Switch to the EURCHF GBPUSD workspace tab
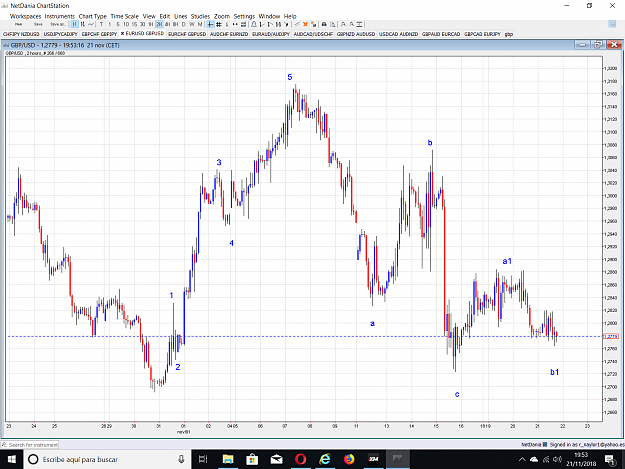Screen dimensions: 625x469 187,34
